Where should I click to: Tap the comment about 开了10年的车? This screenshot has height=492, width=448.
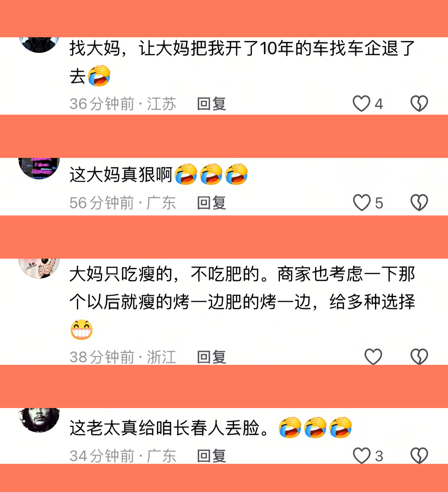242,62
